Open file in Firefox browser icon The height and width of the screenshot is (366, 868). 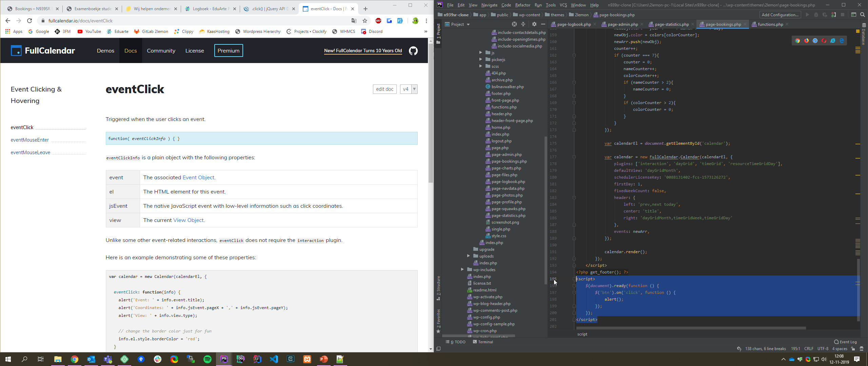(x=806, y=41)
